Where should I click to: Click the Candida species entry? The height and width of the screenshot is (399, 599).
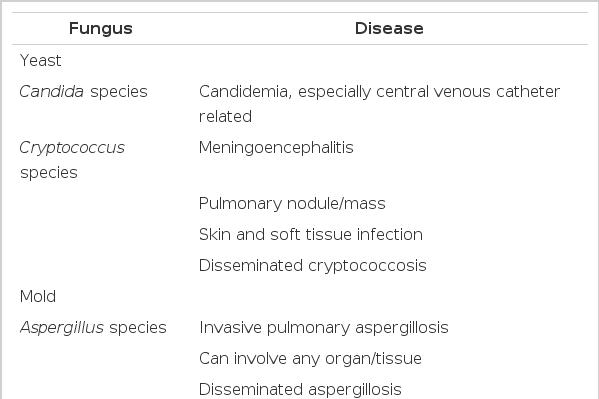[x=84, y=92]
